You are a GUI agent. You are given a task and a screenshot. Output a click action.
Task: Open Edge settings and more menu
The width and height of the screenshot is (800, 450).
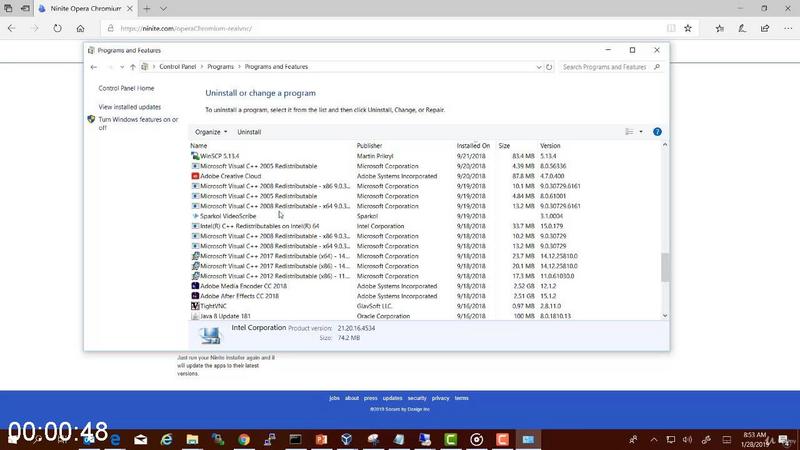tap(788, 29)
